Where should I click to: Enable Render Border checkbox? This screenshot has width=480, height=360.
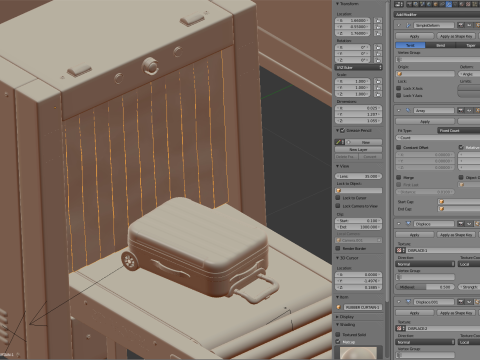click(338, 248)
